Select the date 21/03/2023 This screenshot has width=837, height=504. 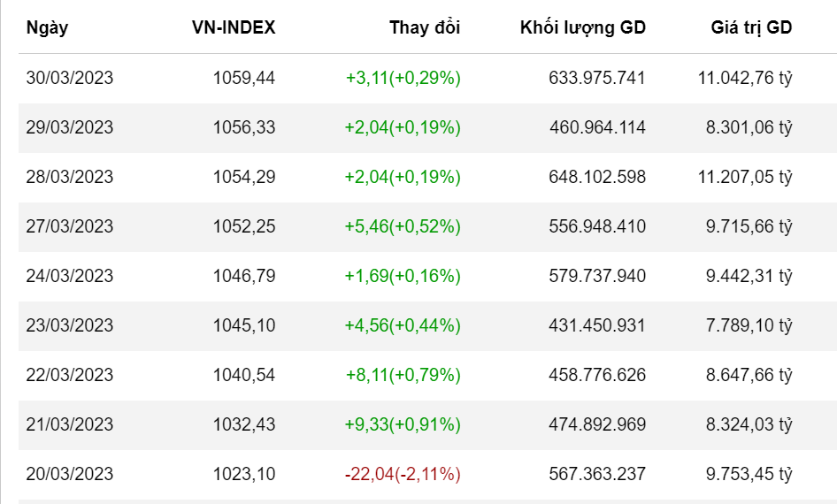click(69, 424)
